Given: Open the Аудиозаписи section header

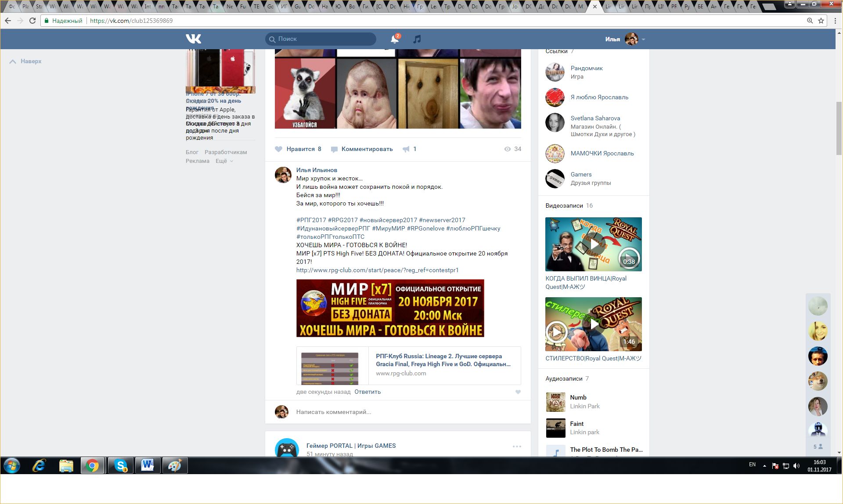Looking at the screenshot, I should tap(564, 378).
